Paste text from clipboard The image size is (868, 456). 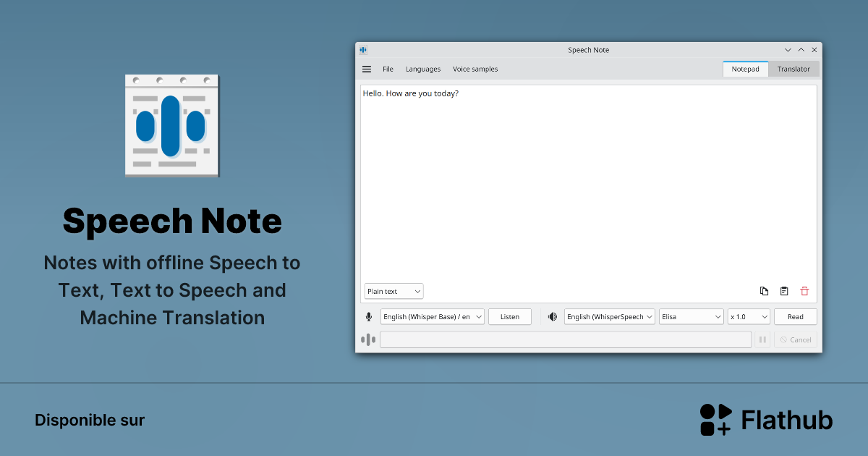(784, 290)
